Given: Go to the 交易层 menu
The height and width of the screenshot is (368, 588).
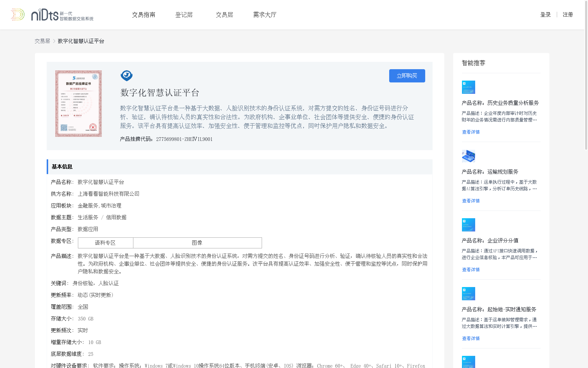Looking at the screenshot, I should click(x=225, y=15).
